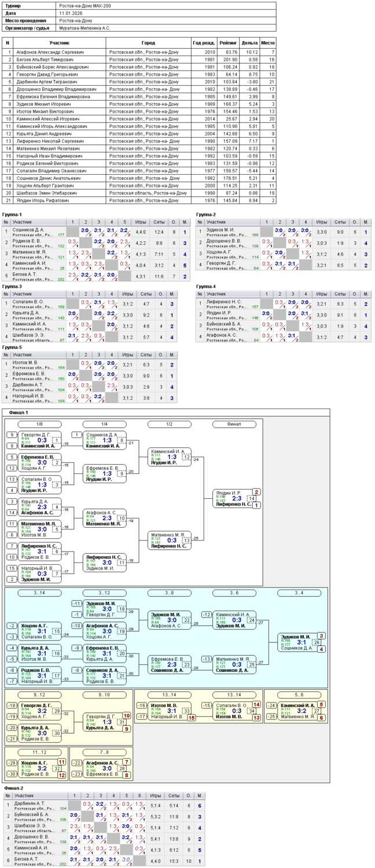
Task: Click the "Год рожд." column header
Action: point(204,43)
